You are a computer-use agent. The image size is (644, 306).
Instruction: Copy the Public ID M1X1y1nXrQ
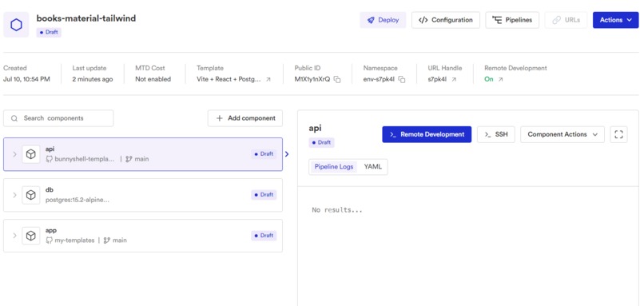point(337,80)
